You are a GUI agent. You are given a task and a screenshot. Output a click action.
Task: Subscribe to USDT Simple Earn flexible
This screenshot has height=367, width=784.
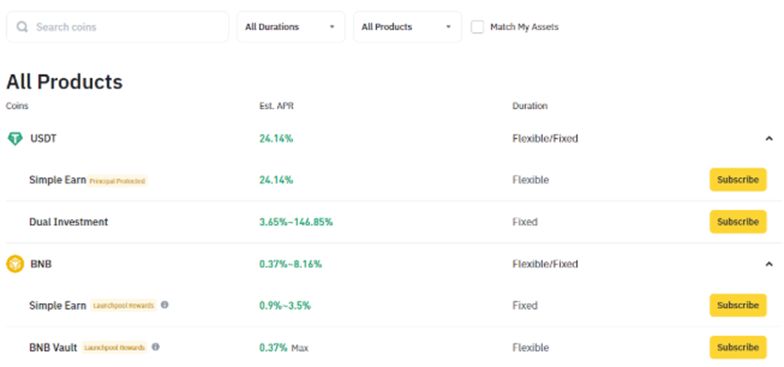pyautogui.click(x=738, y=180)
